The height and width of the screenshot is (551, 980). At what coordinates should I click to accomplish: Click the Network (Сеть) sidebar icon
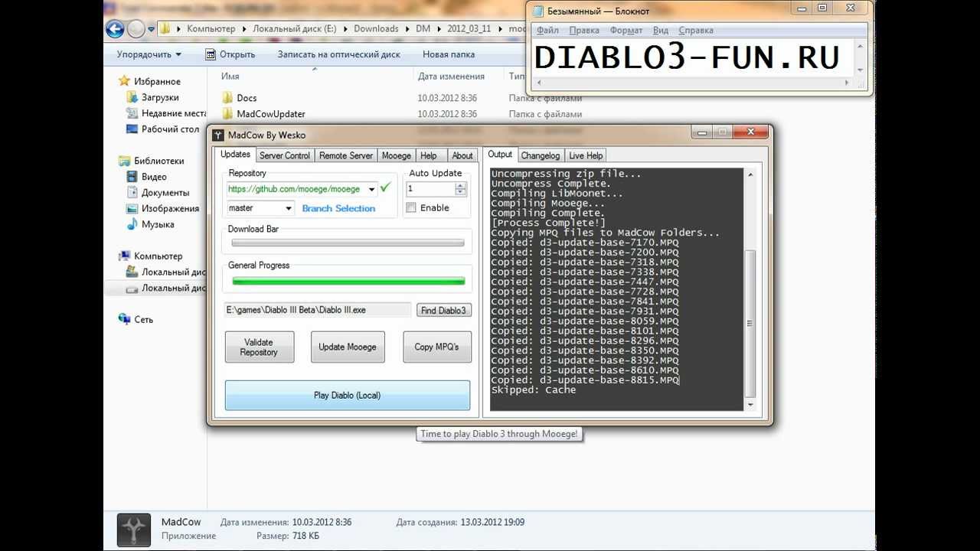pyautogui.click(x=125, y=319)
